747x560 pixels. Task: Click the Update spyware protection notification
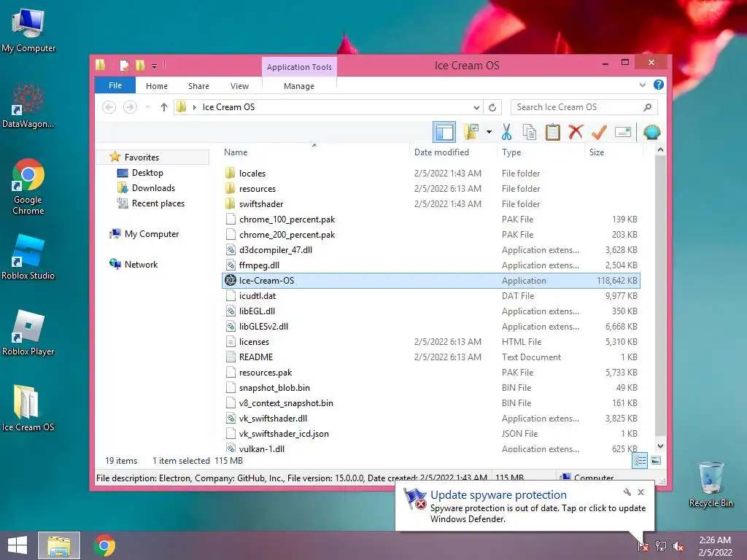tap(525, 506)
